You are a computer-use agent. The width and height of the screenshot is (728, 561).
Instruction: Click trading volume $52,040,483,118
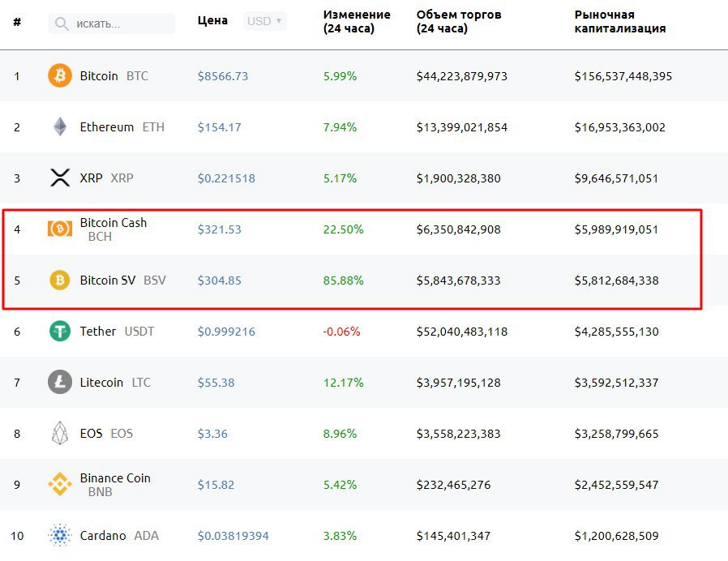coord(462,332)
